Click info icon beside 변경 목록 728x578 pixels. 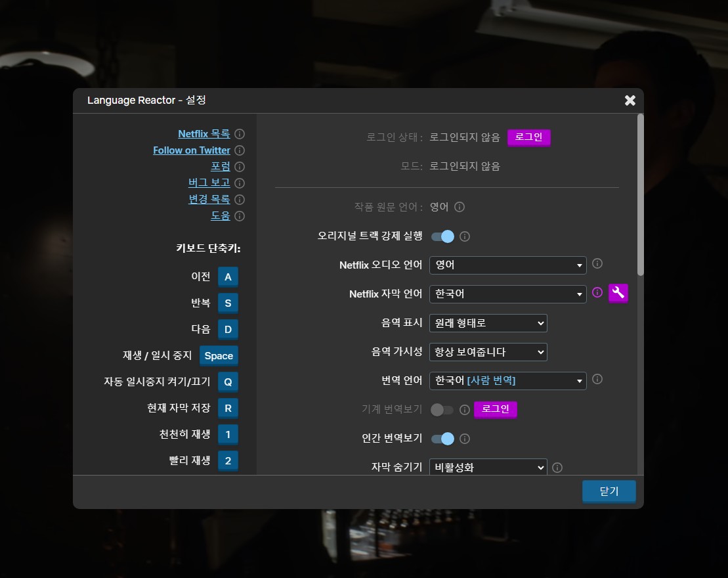240,199
